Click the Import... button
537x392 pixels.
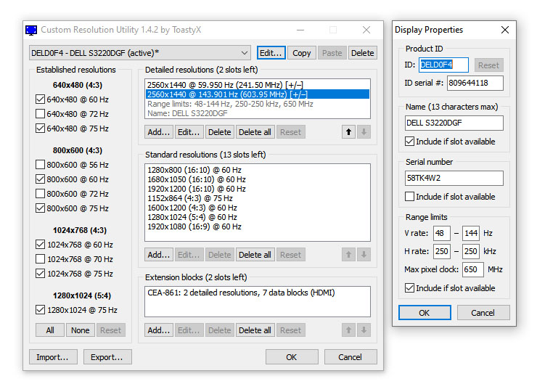point(53,357)
